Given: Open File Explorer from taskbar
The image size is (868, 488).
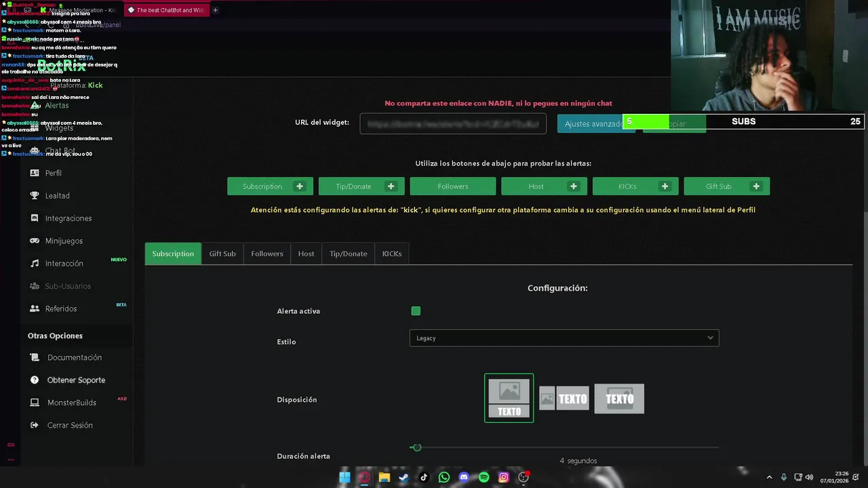Looking at the screenshot, I should 384,477.
